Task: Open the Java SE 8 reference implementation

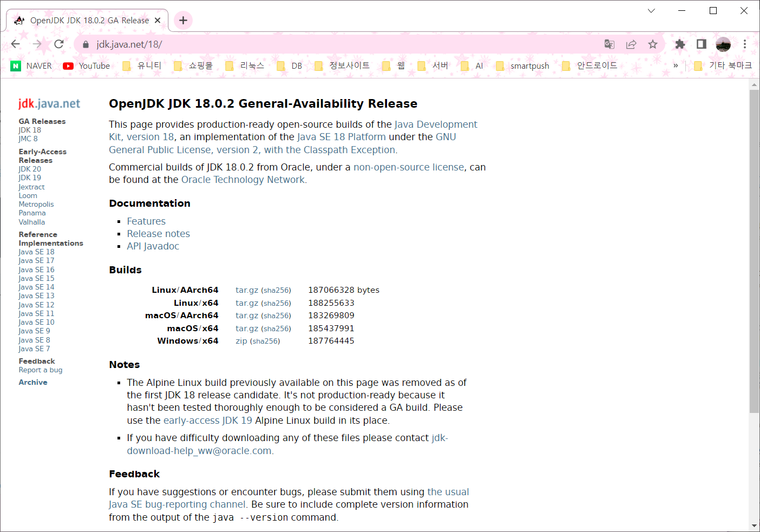Action: pyautogui.click(x=34, y=340)
